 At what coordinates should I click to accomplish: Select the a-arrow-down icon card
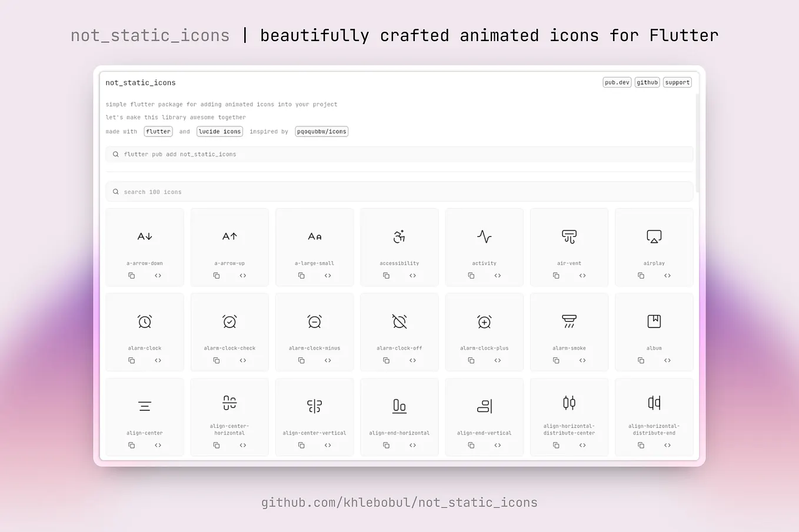[145, 247]
